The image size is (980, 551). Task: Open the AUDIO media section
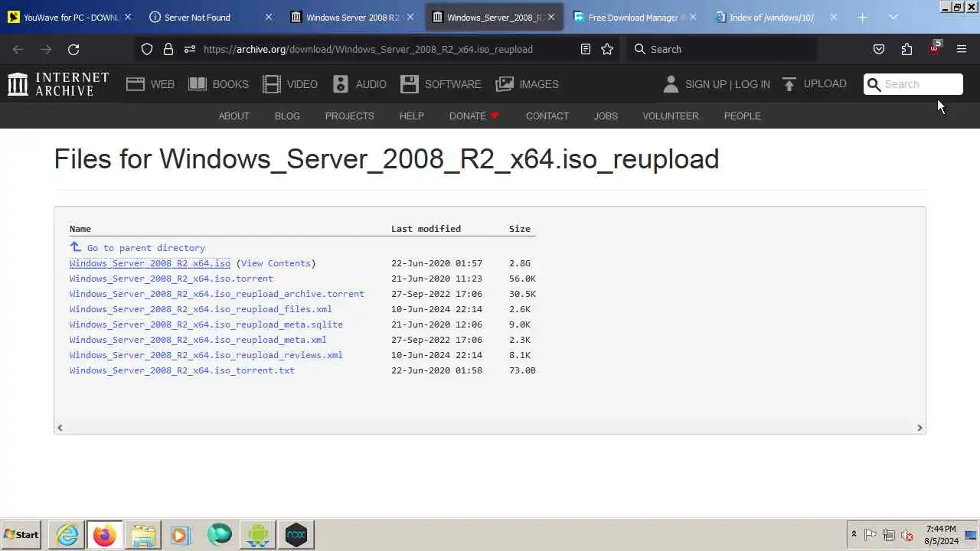359,84
